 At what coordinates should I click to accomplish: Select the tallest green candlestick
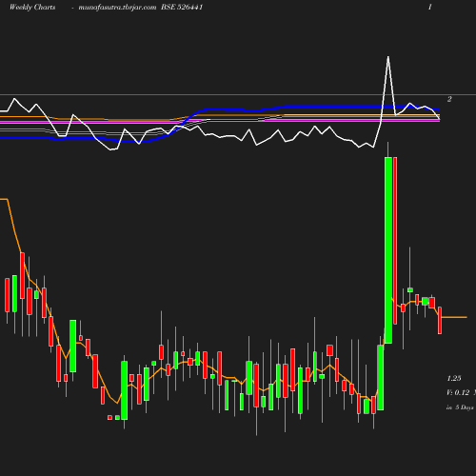click(388, 250)
